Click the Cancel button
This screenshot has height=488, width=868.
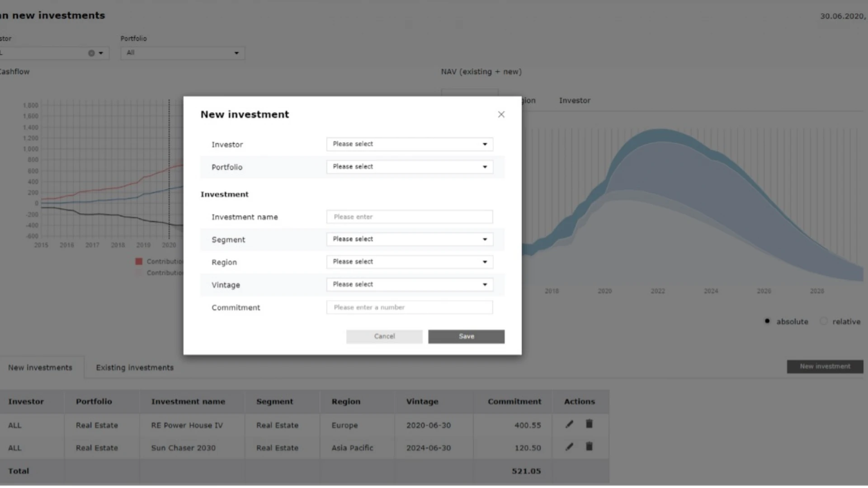pos(384,336)
